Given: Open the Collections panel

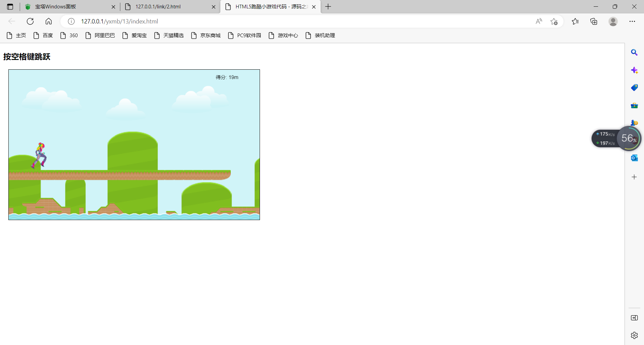Looking at the screenshot, I should 594,21.
